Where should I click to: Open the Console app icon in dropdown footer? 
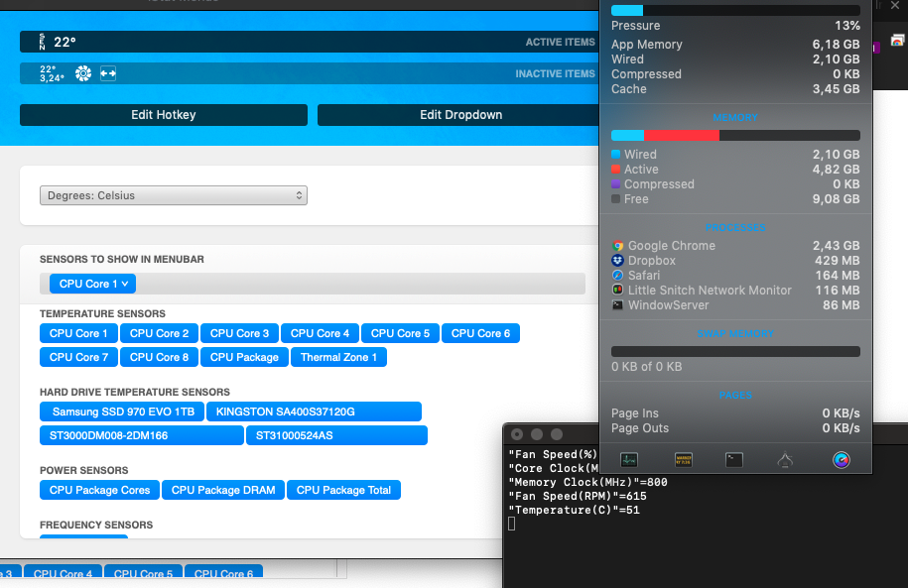[684, 460]
